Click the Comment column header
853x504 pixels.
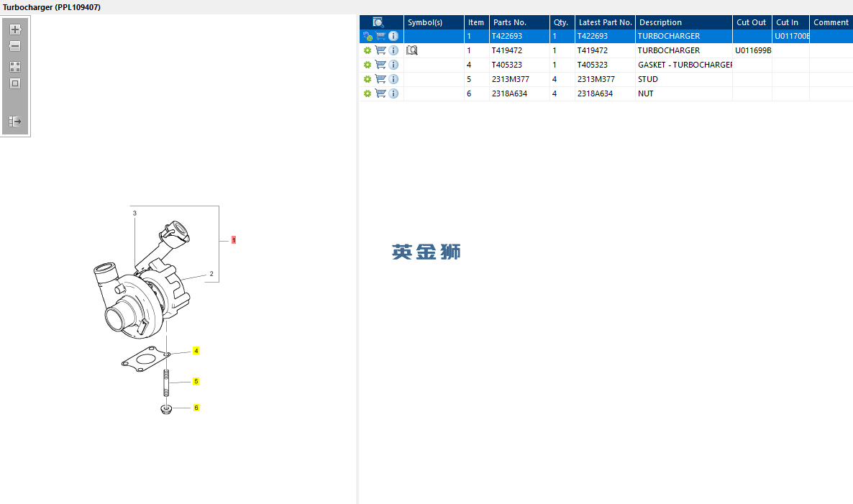831,22
